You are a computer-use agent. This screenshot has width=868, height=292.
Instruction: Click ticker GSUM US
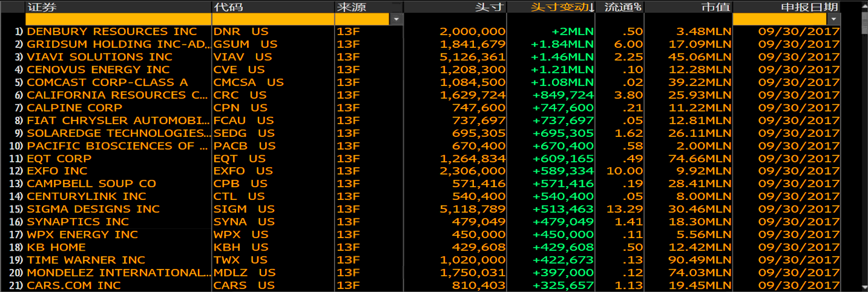246,44
